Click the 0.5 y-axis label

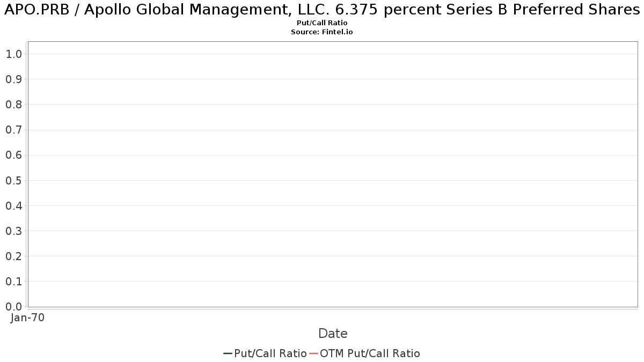tap(13, 181)
